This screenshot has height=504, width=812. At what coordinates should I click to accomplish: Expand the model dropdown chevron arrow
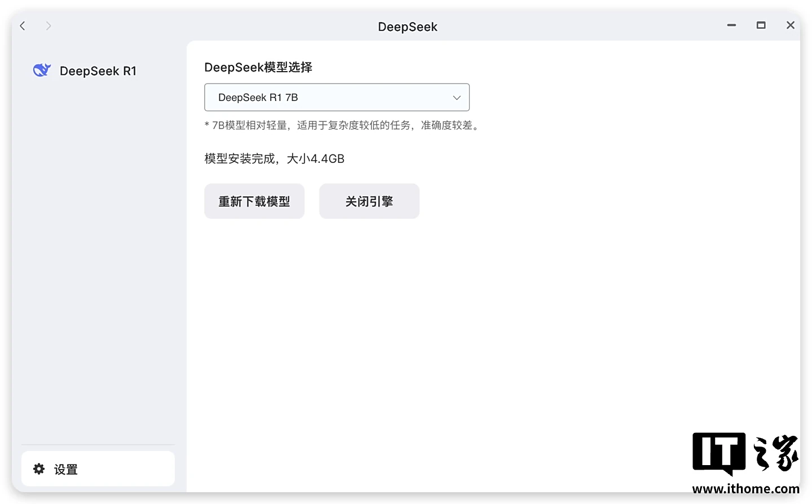(457, 98)
